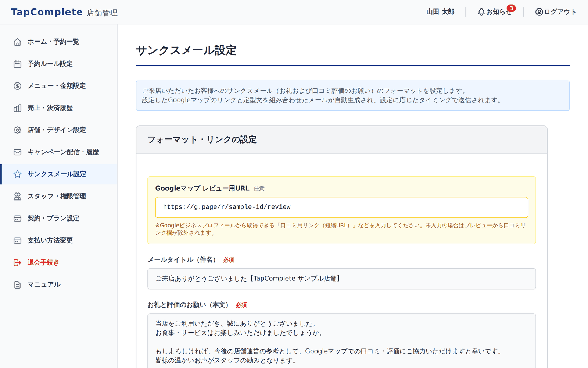Click the メールタイトル(件名) input field
Screen dimensions: 588x368
coord(342,279)
